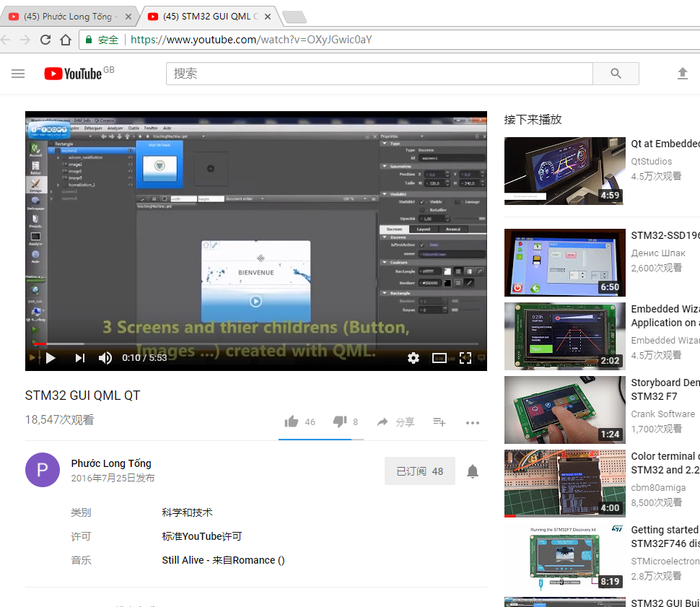
Task: Open Qt at Embedded video thumbnail
Action: click(565, 171)
